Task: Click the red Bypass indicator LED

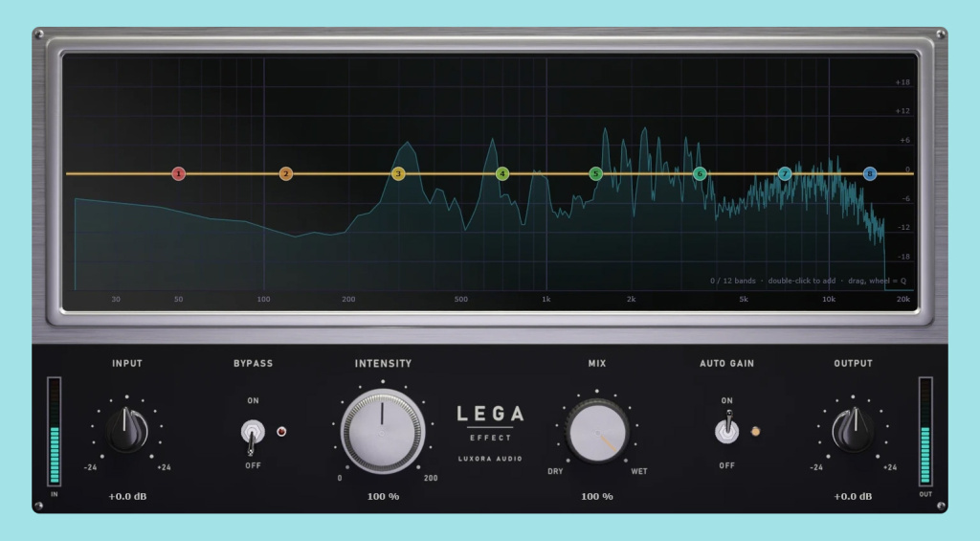Action: (x=281, y=432)
